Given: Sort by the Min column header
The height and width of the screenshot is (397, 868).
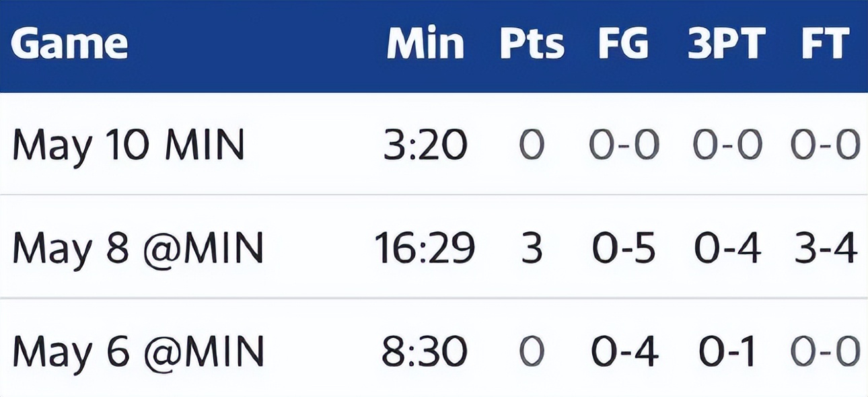Looking at the screenshot, I should pyautogui.click(x=425, y=44).
